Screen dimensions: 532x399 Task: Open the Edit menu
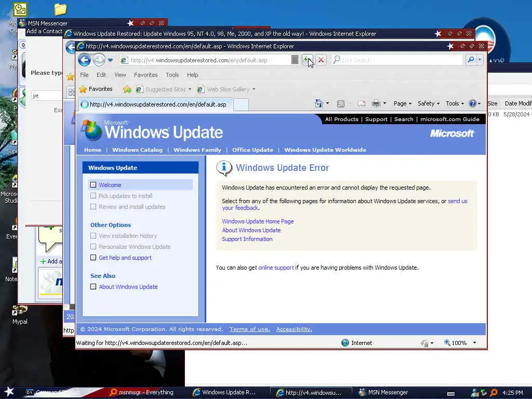[x=101, y=75]
